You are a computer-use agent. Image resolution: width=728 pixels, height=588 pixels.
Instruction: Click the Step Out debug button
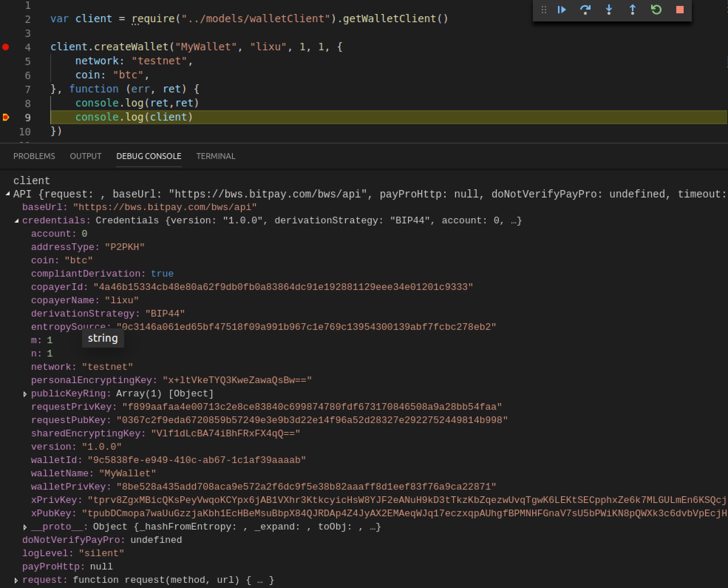(x=633, y=10)
